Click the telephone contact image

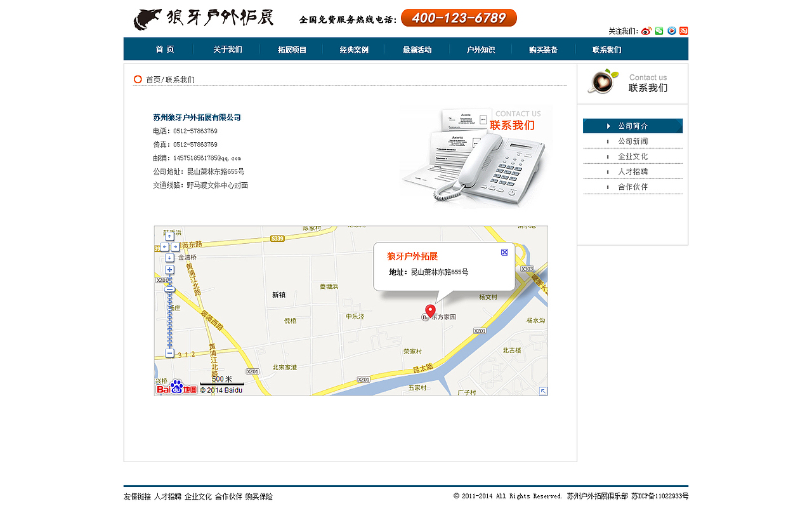click(477, 157)
